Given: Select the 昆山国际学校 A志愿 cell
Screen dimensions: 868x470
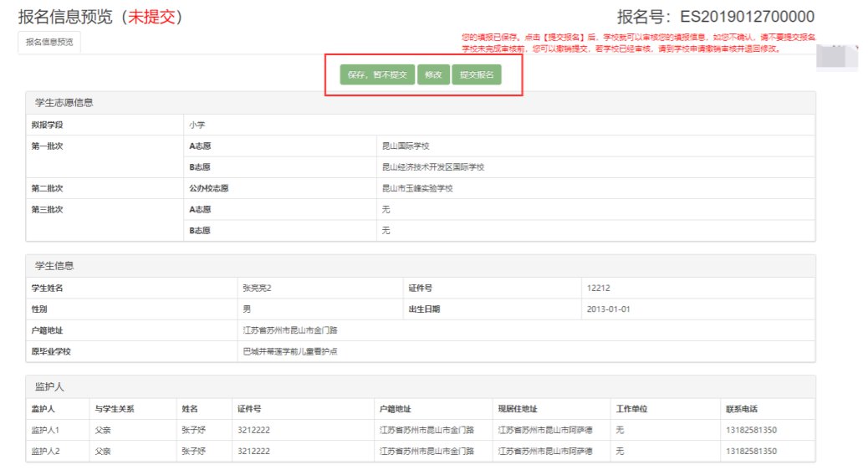Looking at the screenshot, I should 406,146.
